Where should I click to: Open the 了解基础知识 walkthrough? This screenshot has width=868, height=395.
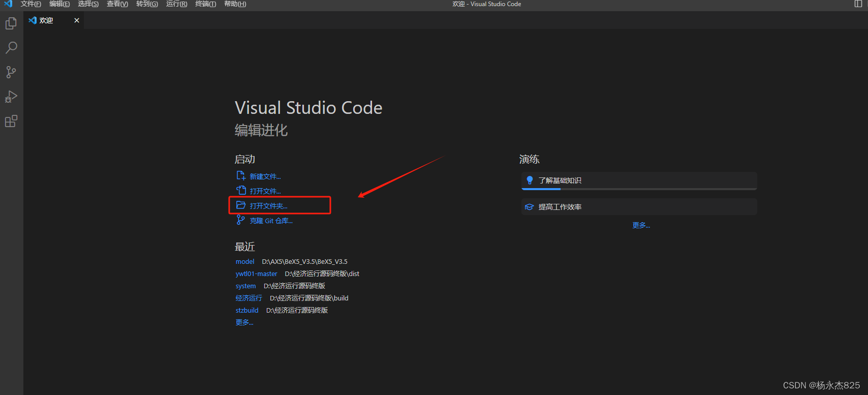point(639,181)
